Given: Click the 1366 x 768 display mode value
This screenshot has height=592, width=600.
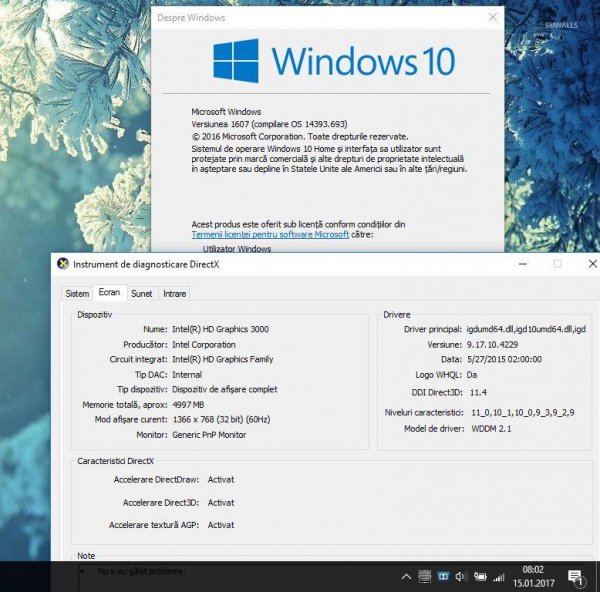Looking at the screenshot, I should point(222,419).
